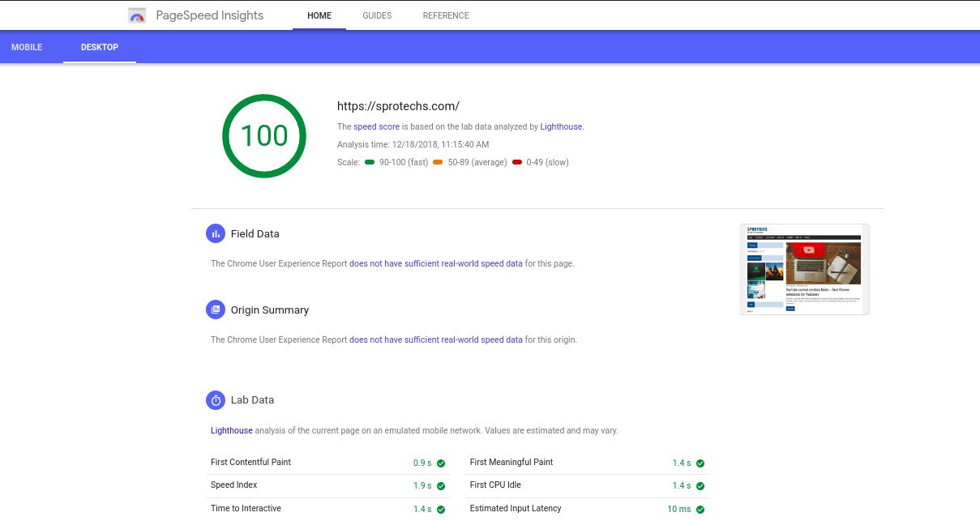Click the Lab Data heading
The image size is (980, 521).
click(x=253, y=399)
